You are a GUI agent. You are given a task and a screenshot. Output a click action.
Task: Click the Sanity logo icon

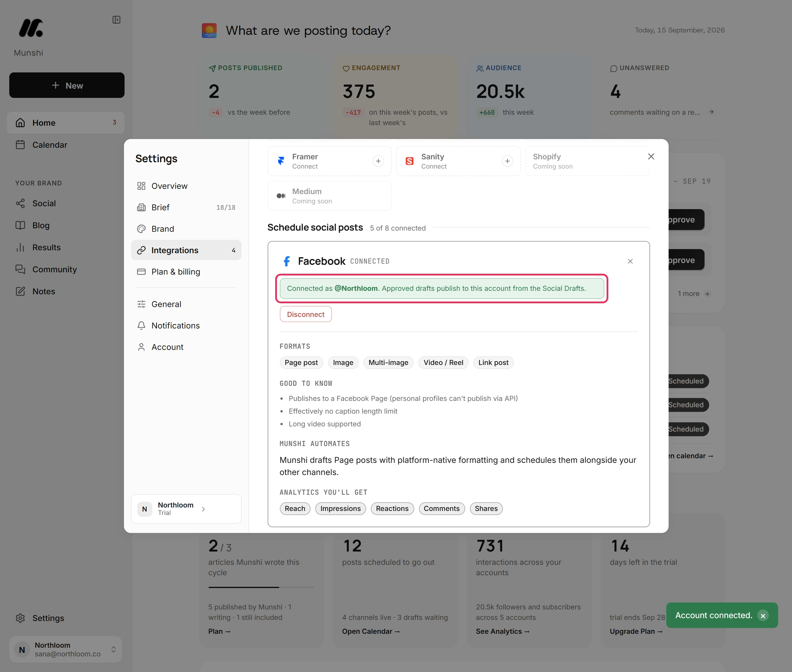(x=410, y=161)
